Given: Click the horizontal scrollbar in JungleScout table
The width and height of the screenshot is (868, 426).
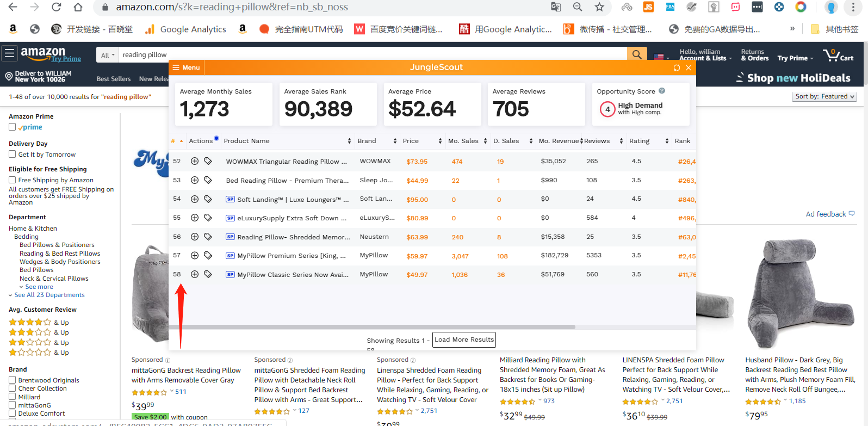Looking at the screenshot, I should (372, 327).
